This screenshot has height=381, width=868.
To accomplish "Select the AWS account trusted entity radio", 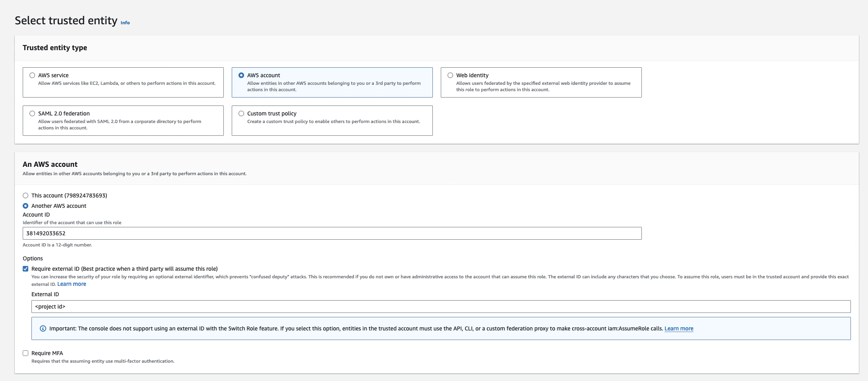I will coord(241,75).
